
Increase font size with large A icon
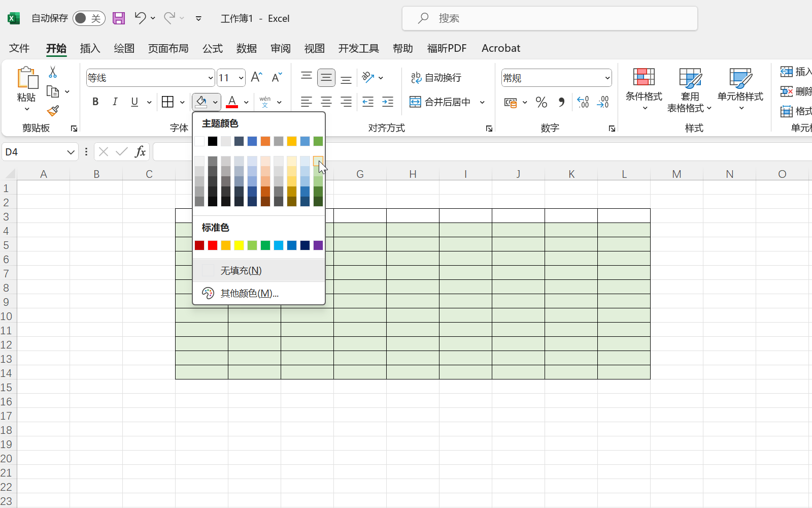click(257, 77)
